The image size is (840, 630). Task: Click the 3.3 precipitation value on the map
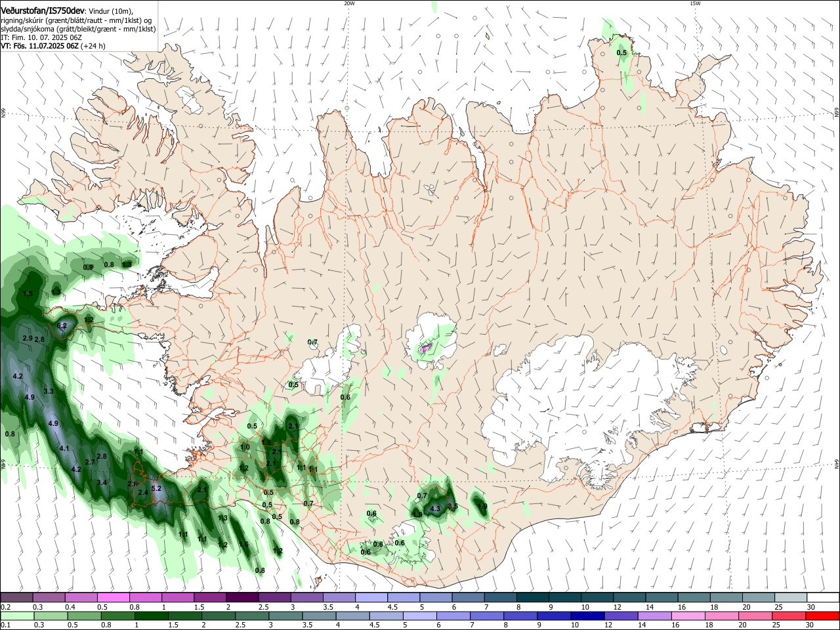(48, 391)
